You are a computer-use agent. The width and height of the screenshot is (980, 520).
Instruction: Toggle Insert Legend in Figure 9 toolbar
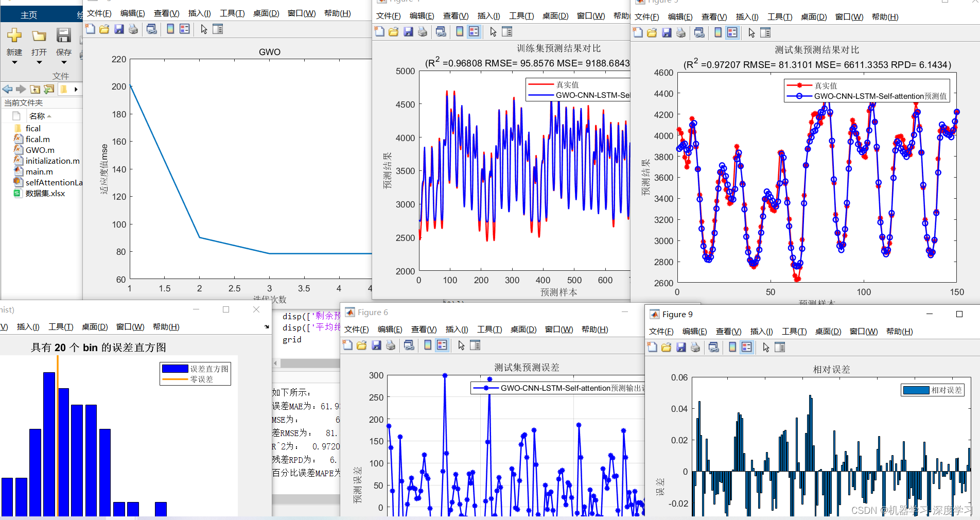[747, 347]
